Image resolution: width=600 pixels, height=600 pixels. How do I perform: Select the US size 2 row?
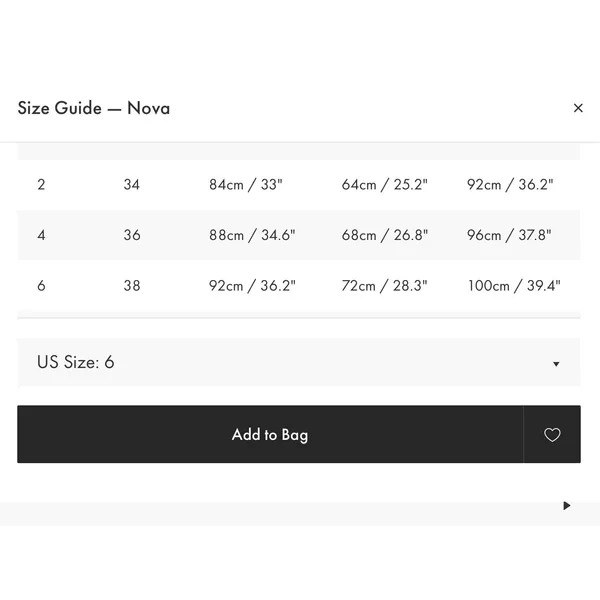click(x=299, y=185)
